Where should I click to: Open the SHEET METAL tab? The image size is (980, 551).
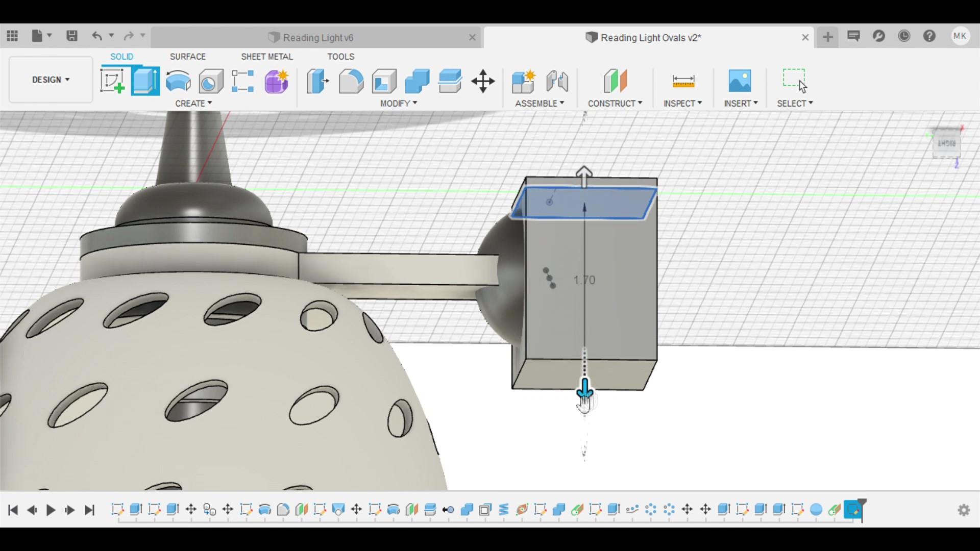[x=266, y=57]
